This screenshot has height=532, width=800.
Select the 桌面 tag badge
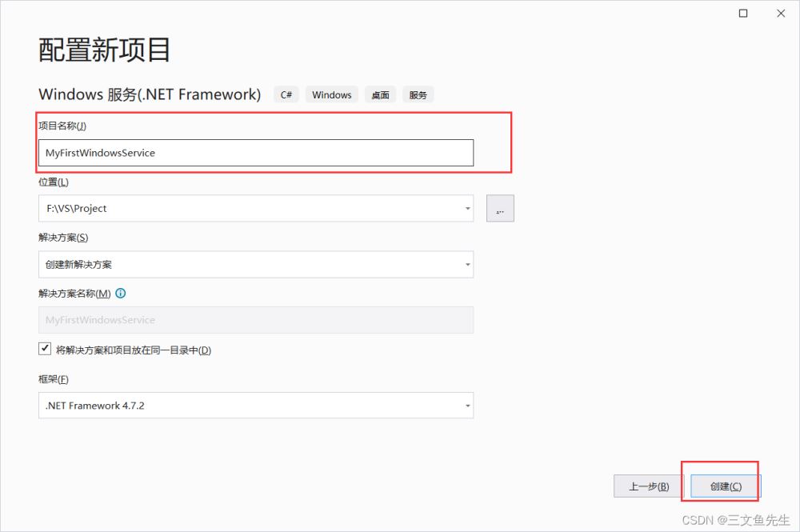[380, 94]
